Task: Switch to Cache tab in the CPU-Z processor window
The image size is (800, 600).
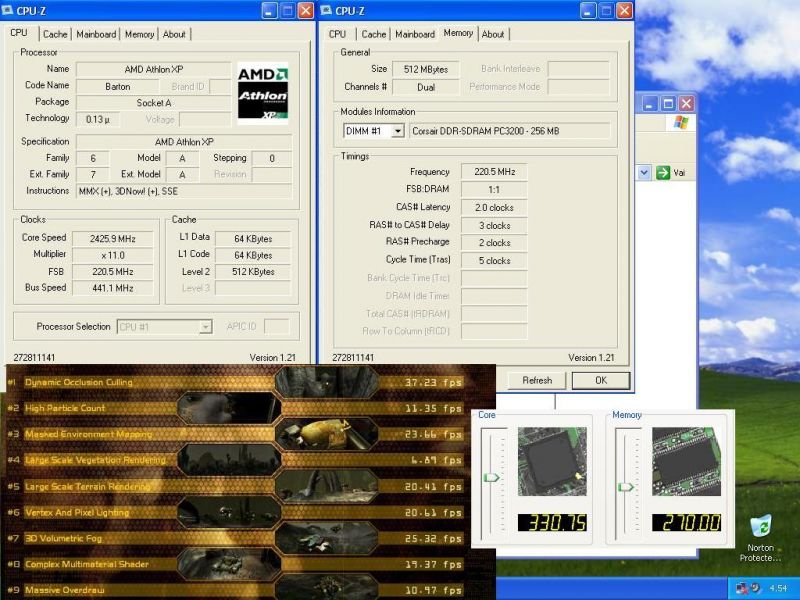Action: click(55, 34)
